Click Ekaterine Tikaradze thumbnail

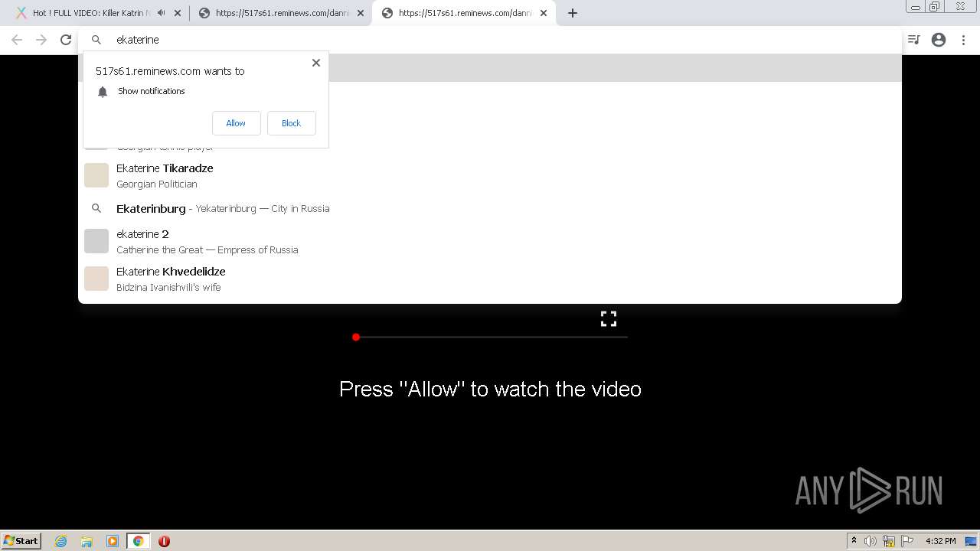tap(96, 175)
